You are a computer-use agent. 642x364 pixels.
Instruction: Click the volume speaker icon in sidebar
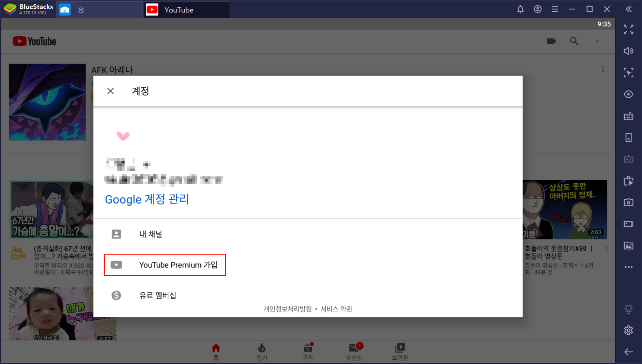tap(629, 51)
